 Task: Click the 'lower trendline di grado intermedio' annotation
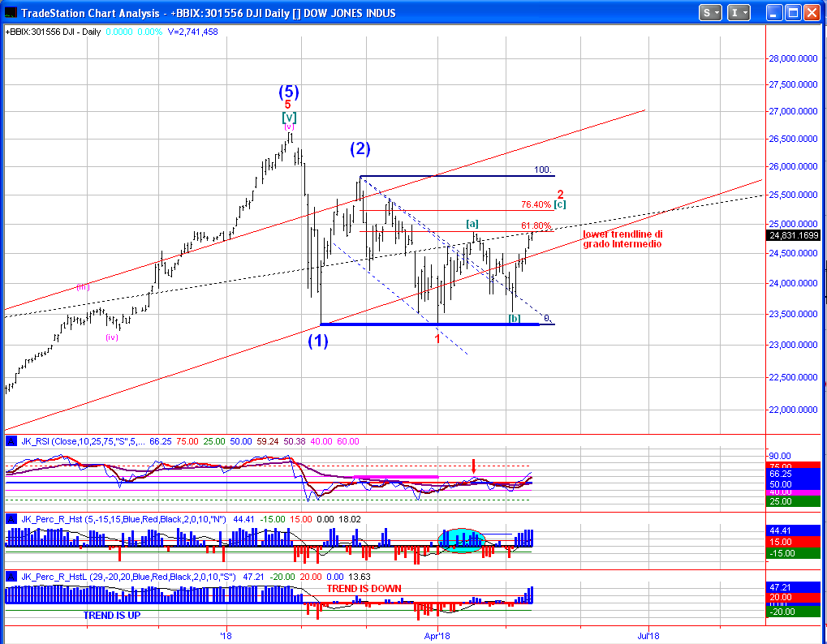coord(622,239)
